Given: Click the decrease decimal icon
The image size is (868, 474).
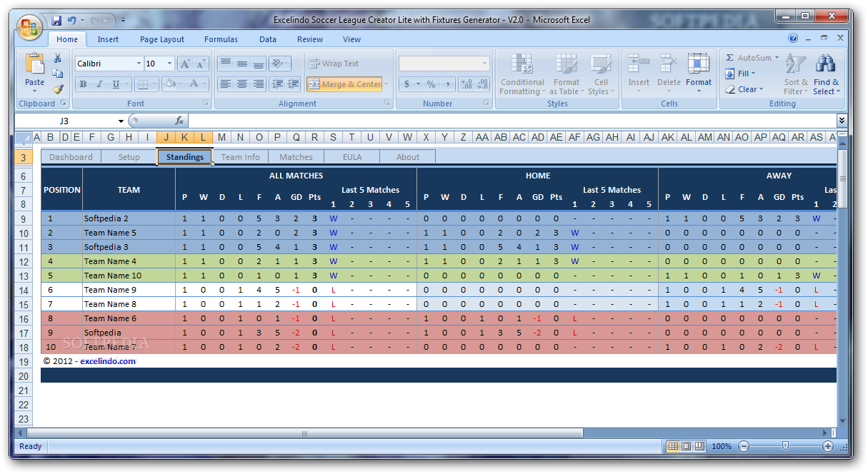Looking at the screenshot, I should [x=483, y=84].
